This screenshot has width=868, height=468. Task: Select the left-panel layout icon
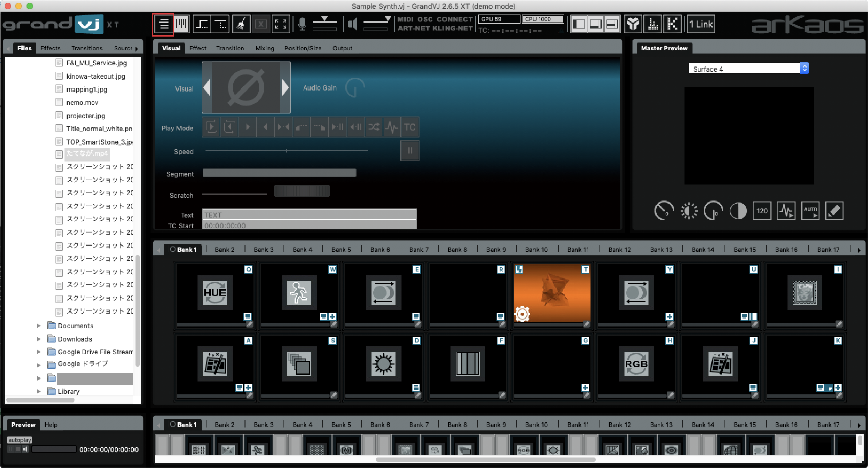[x=579, y=24]
